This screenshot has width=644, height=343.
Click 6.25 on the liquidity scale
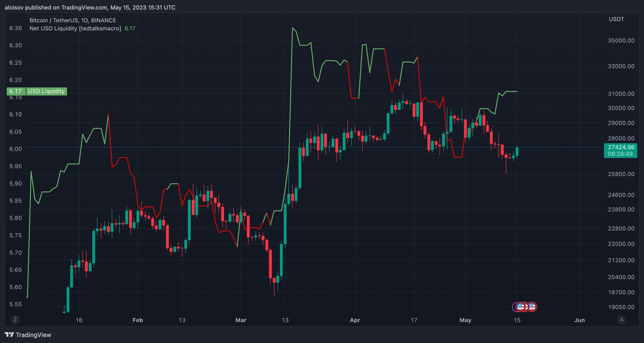click(x=15, y=63)
